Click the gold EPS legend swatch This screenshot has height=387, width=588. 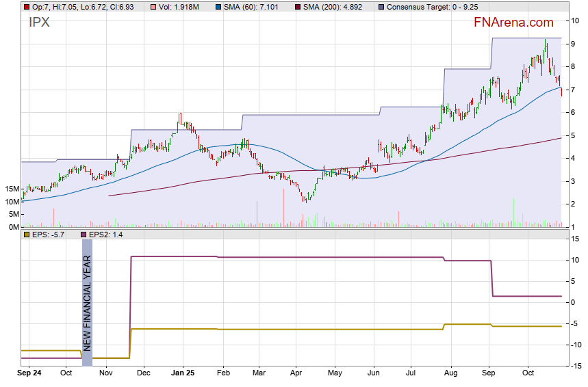coord(26,235)
